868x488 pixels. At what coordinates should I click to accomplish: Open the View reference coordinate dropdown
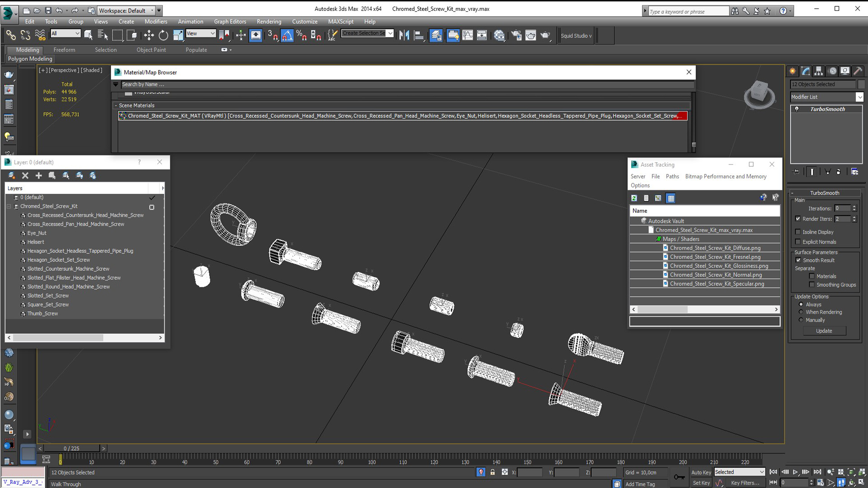(201, 33)
